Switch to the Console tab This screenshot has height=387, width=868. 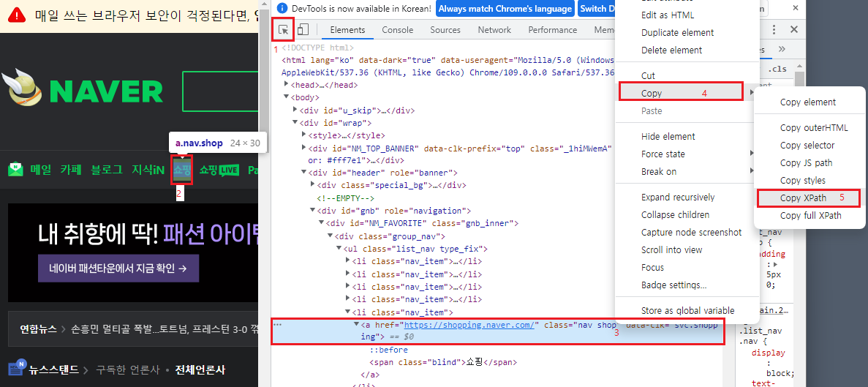[398, 30]
